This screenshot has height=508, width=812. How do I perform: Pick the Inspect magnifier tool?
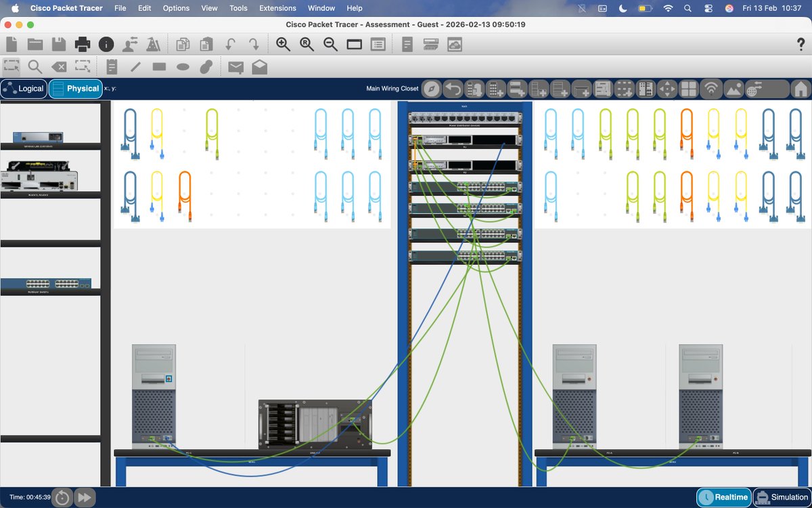pos(35,67)
